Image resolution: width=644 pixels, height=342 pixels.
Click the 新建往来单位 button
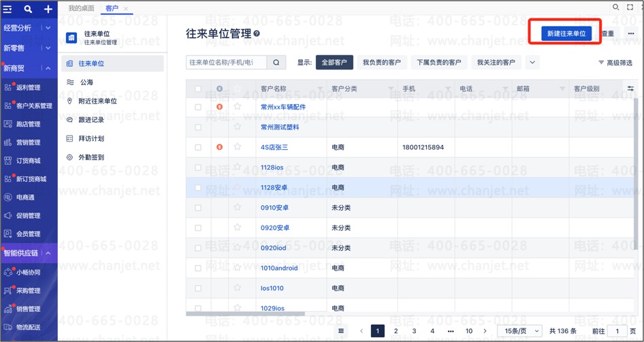pyautogui.click(x=566, y=33)
